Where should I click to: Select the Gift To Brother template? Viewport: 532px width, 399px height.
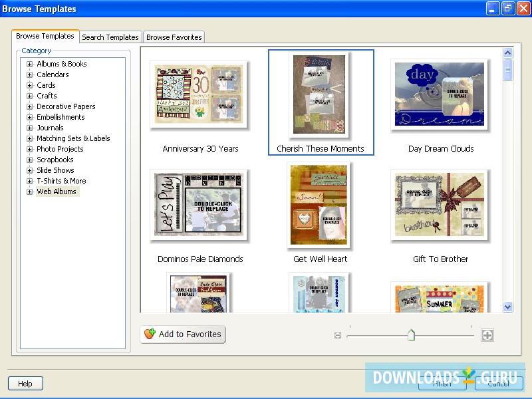click(440, 205)
